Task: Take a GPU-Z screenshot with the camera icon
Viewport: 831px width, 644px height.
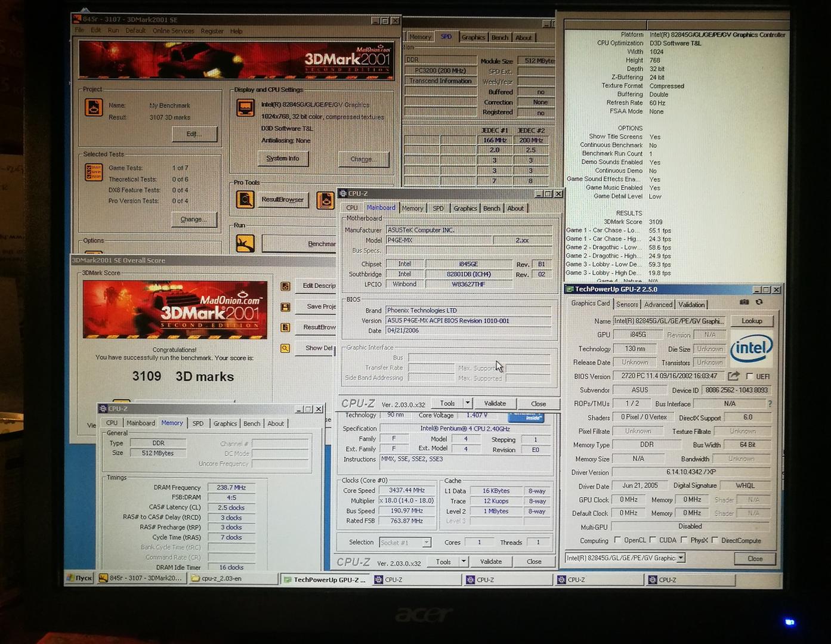Action: 744,302
